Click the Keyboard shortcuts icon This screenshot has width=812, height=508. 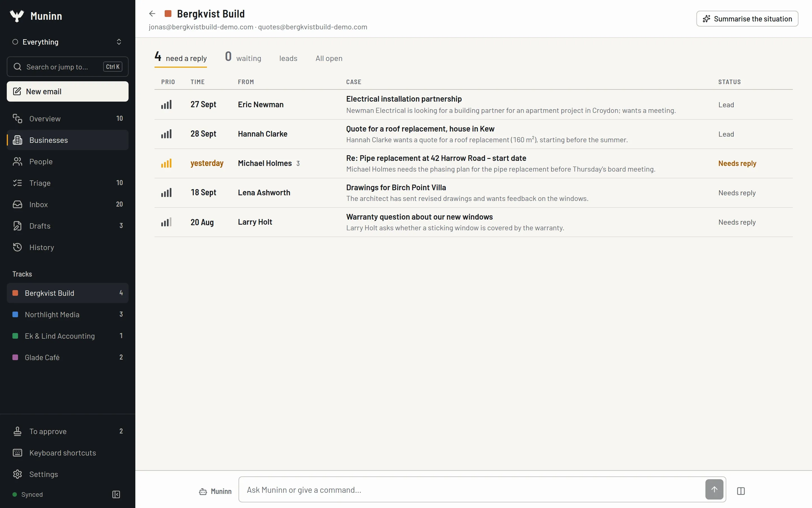click(x=17, y=453)
